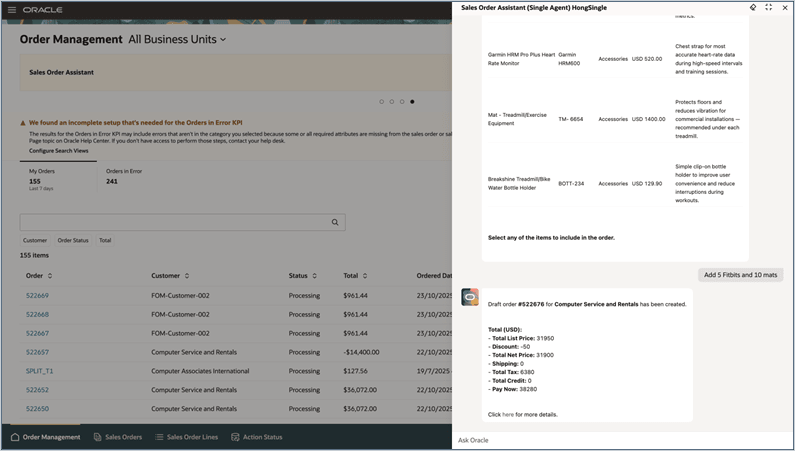The image size is (795, 451).
Task: Select first carousel dot
Action: pyautogui.click(x=382, y=102)
